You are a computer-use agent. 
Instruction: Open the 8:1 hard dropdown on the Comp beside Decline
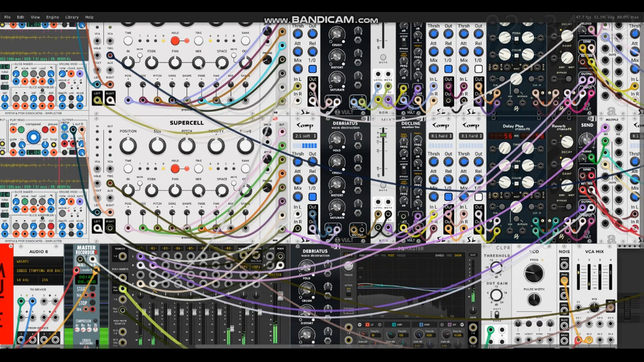click(441, 136)
